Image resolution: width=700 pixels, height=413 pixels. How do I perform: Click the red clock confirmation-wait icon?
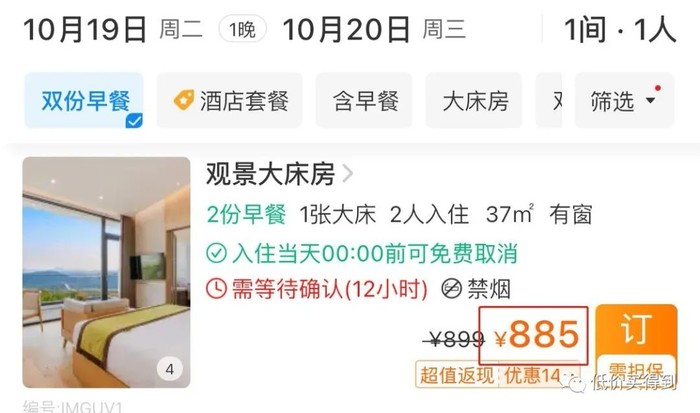point(217,289)
